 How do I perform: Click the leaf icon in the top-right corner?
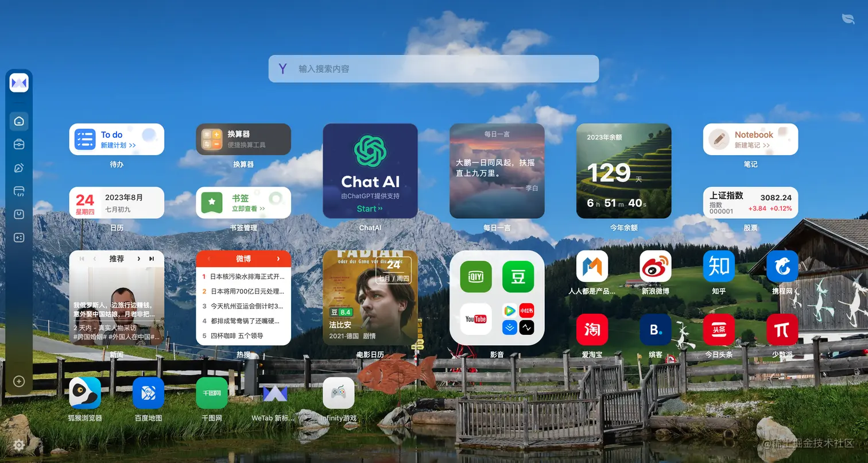point(848,19)
